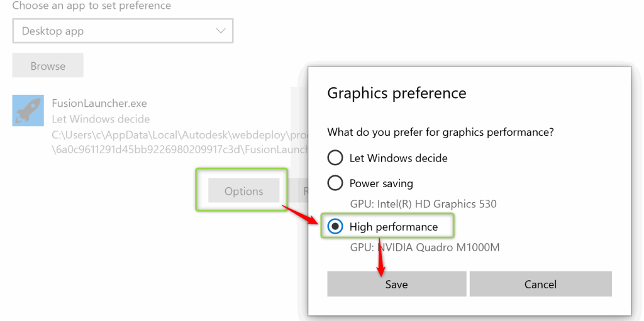
Task: Click the chevron arrow on app type combo box
Action: click(221, 31)
